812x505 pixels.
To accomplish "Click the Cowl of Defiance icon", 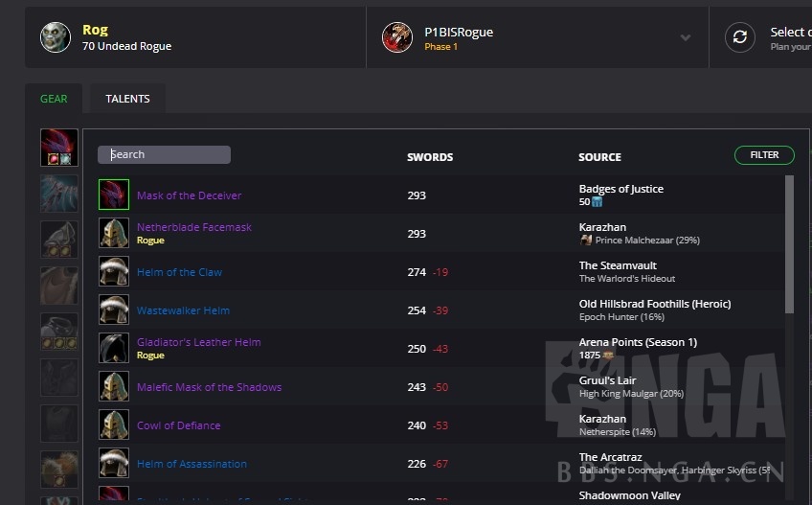I will click(114, 425).
